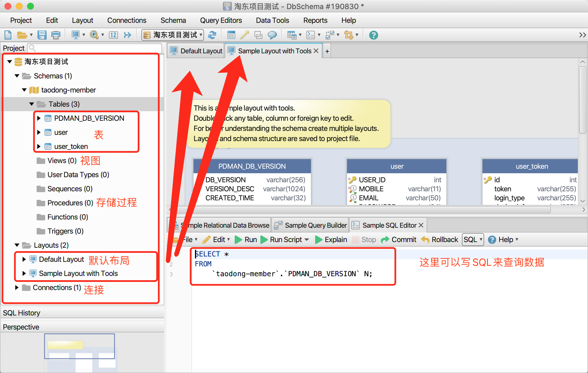Screen dimensions: 588x373
Task: Click the layout horizontal scrollbar
Action: [361, 210]
